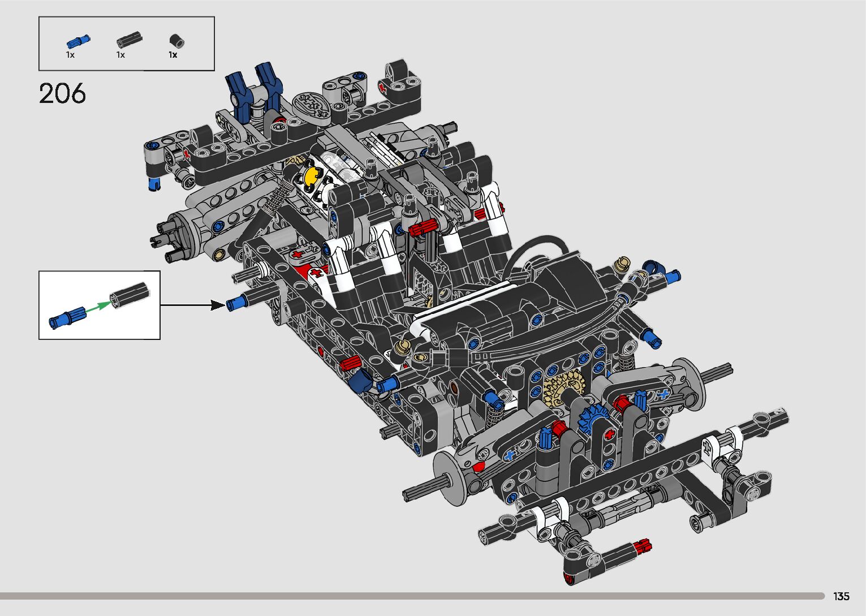The image size is (866, 616).
Task: Click the "1x" label under the black bush
Action: (173, 55)
